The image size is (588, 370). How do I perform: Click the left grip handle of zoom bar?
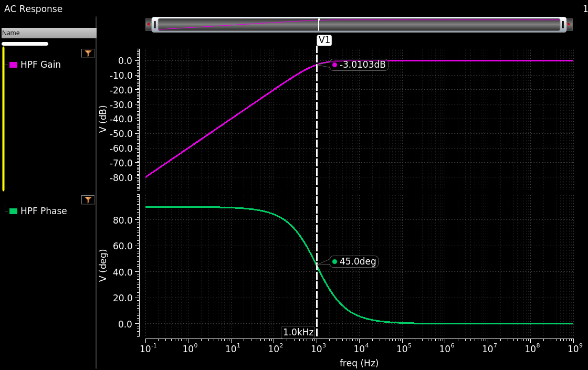point(155,24)
